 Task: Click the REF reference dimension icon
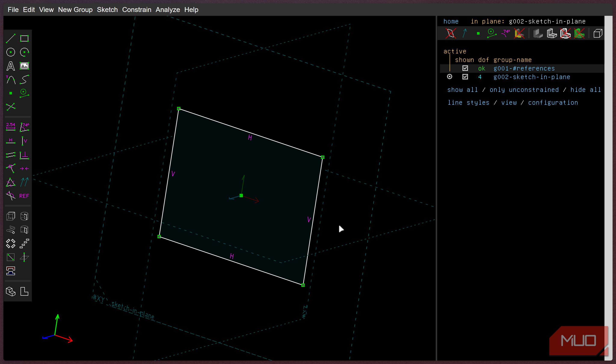pos(24,196)
